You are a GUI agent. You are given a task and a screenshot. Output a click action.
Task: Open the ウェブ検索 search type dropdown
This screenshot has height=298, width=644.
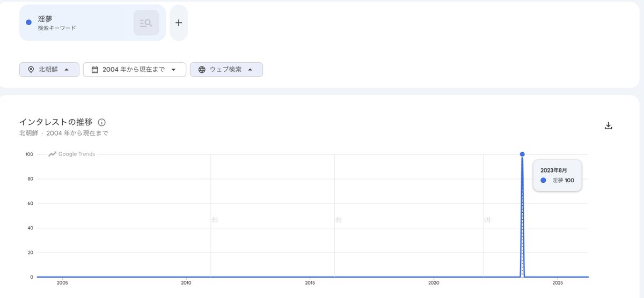(226, 70)
